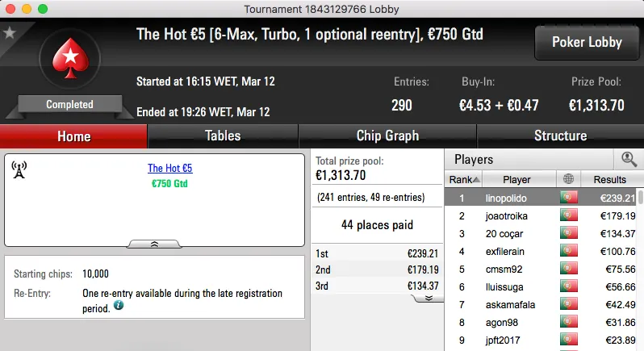644x351 pixels.
Task: Click the Rank column sort arrow
Action: (x=476, y=180)
